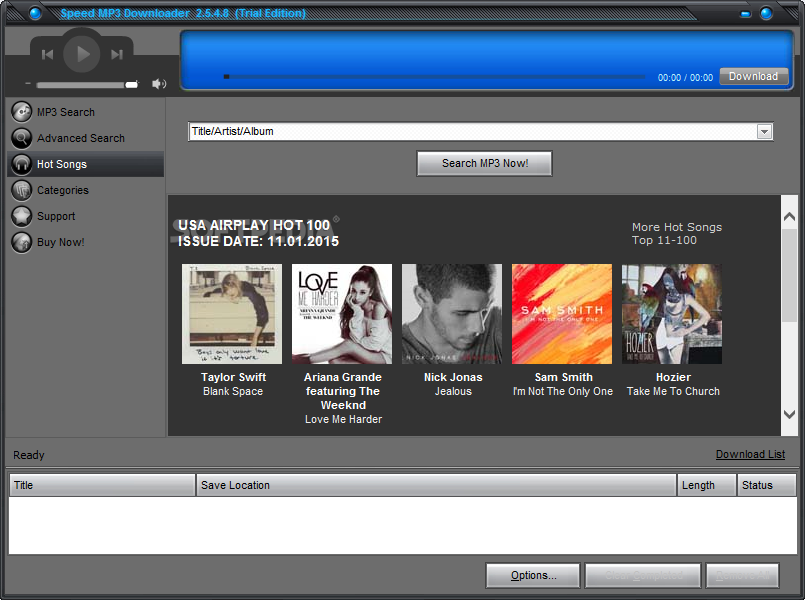
Task: Open the Support section
Action: (56, 217)
